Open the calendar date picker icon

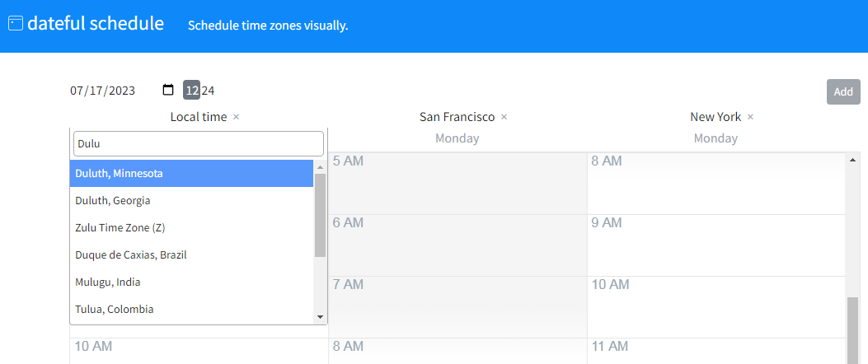[168, 91]
